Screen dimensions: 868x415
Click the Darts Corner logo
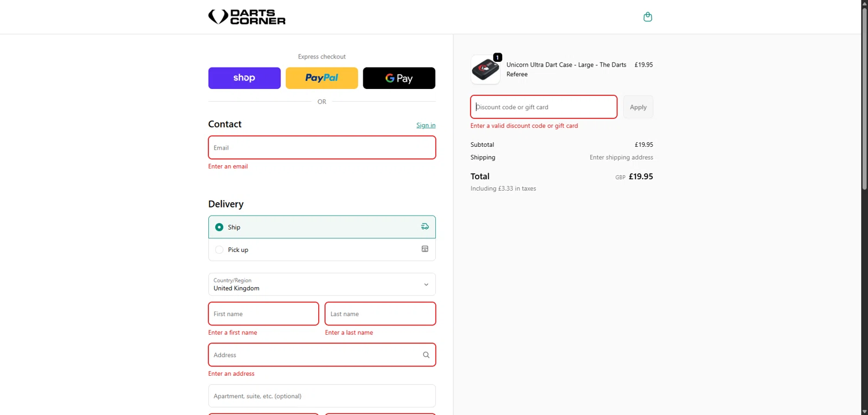(x=247, y=17)
